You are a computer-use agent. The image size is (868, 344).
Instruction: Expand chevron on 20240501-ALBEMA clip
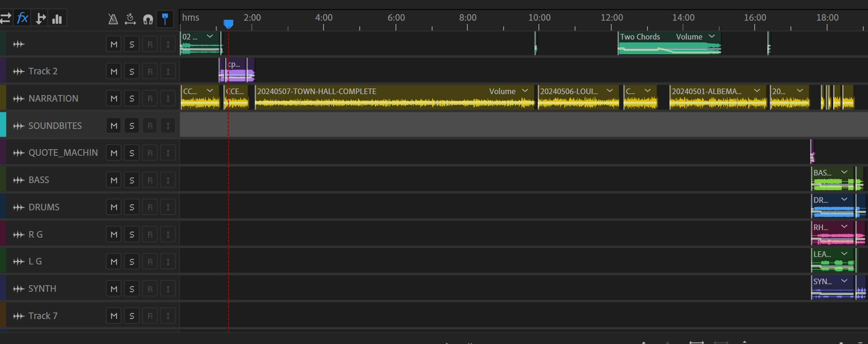click(757, 91)
